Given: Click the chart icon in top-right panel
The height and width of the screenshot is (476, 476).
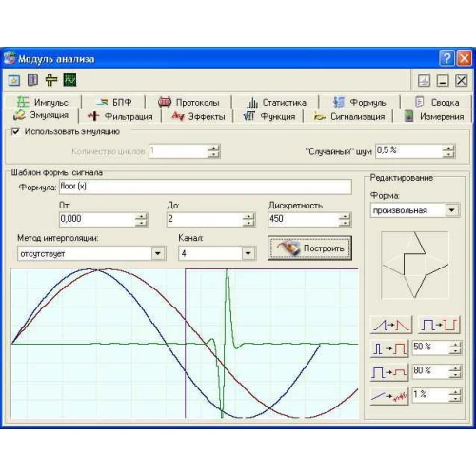Looking at the screenshot, I should tap(425, 80).
